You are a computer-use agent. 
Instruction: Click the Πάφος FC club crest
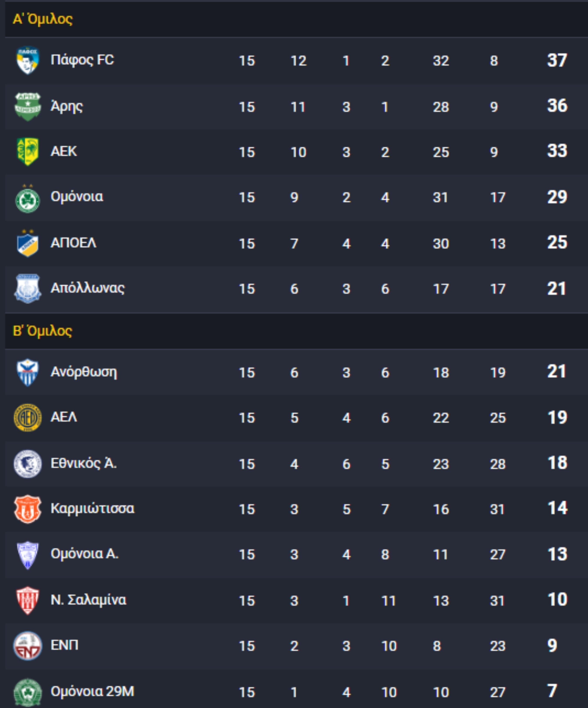tap(28, 60)
